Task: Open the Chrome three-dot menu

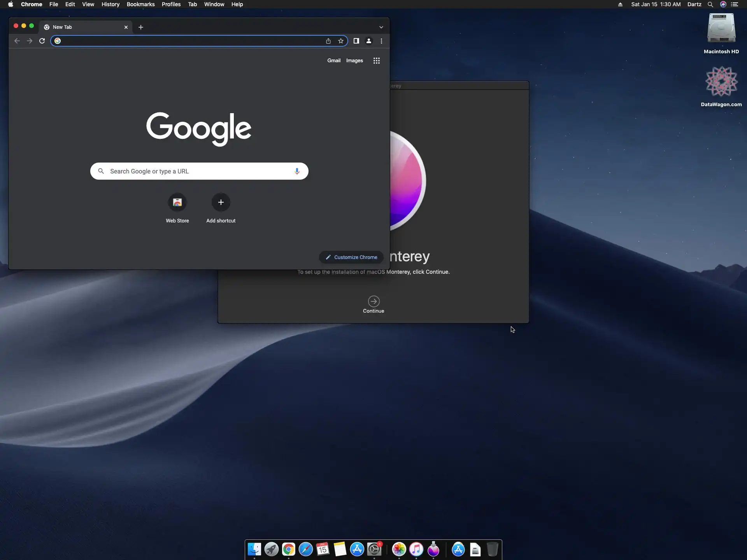Action: (381, 41)
